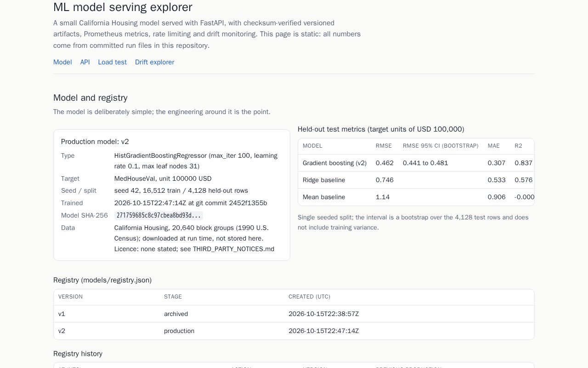This screenshot has width=588, height=368.
Task: Click the Production model: v2 title
Action: click(x=95, y=142)
